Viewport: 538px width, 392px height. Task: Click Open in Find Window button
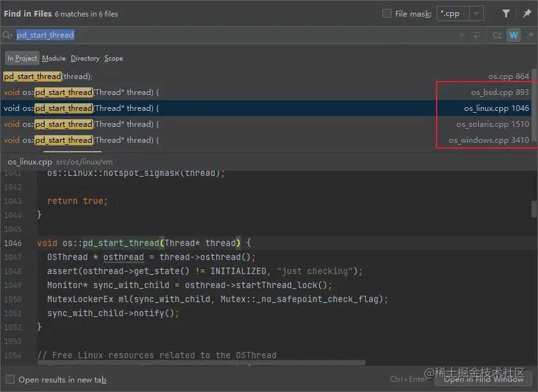coord(483,379)
